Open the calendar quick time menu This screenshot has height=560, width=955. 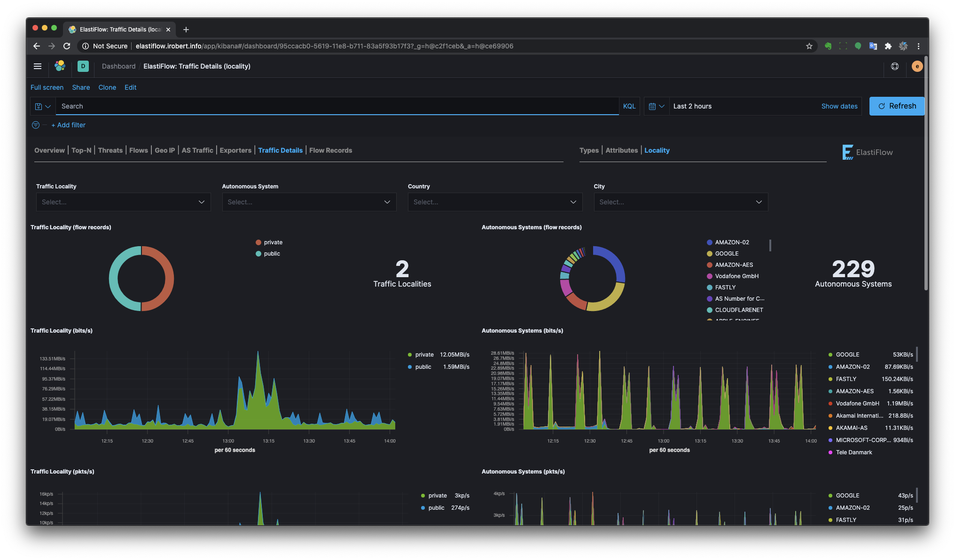tap(656, 106)
